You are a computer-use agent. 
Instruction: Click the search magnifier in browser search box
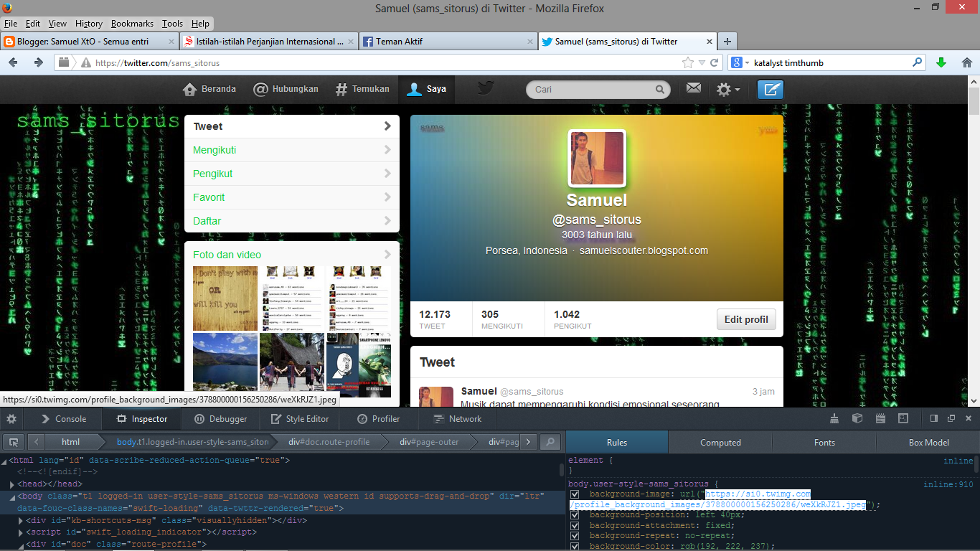(918, 62)
